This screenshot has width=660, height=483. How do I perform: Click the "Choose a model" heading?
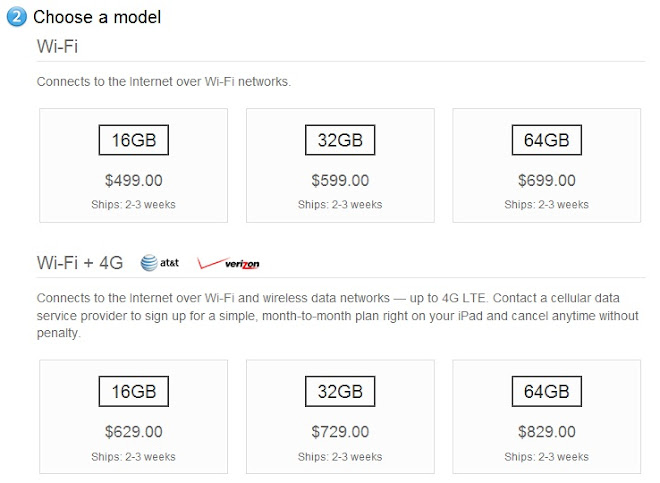(x=96, y=17)
